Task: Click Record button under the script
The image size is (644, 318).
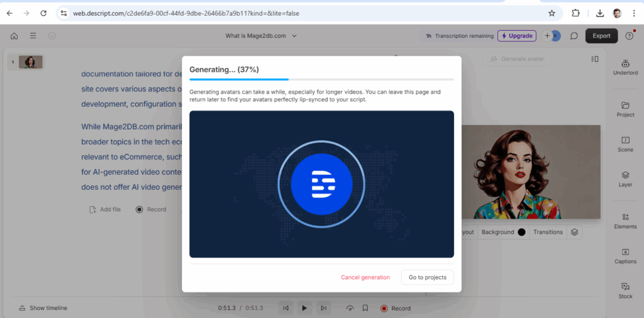Action: coord(151,209)
